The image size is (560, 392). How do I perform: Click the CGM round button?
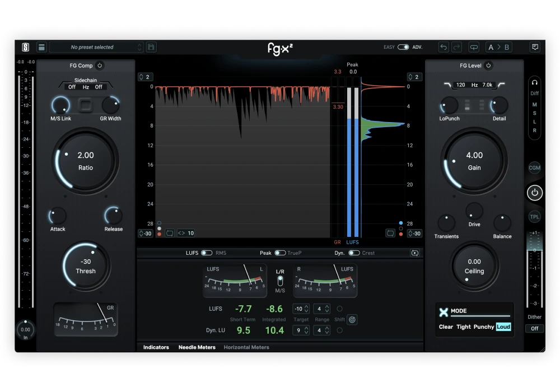click(535, 167)
